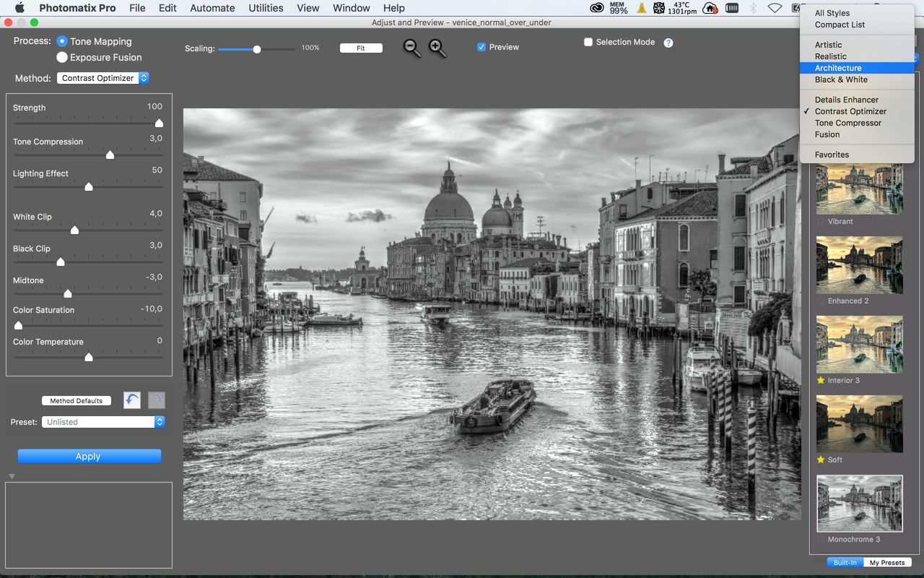This screenshot has width=924, height=578.
Task: Select the Interior 3 preset thumbnail
Action: point(859,345)
